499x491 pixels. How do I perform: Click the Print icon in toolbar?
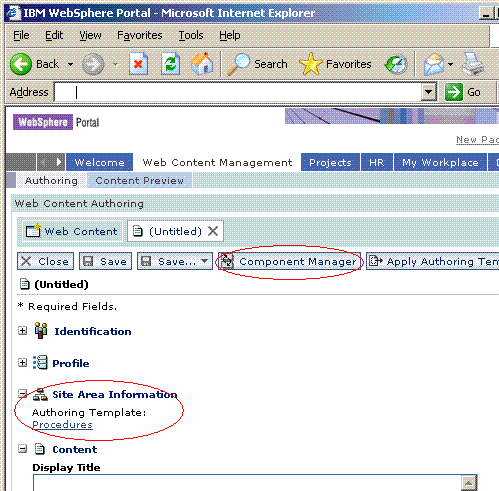pos(473,64)
